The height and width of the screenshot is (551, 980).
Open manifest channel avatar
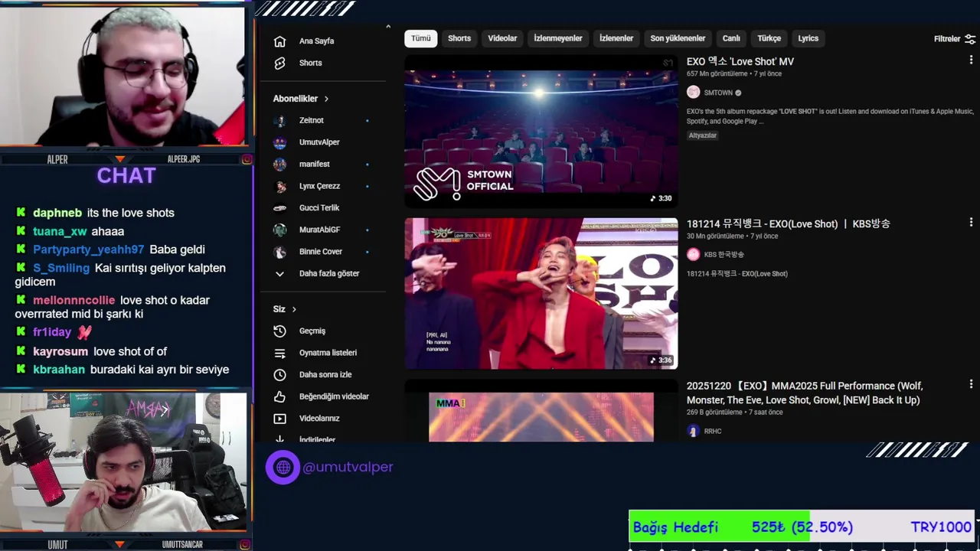[x=280, y=164]
